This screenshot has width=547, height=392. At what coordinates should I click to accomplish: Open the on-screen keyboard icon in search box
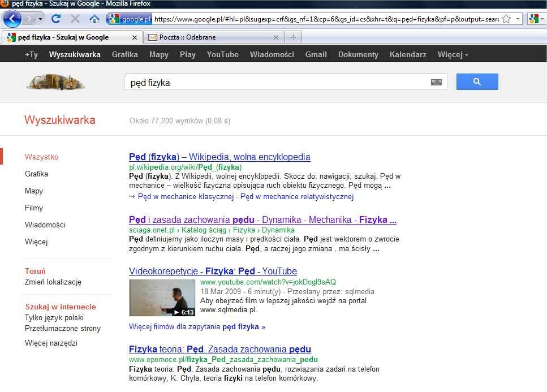(437, 83)
